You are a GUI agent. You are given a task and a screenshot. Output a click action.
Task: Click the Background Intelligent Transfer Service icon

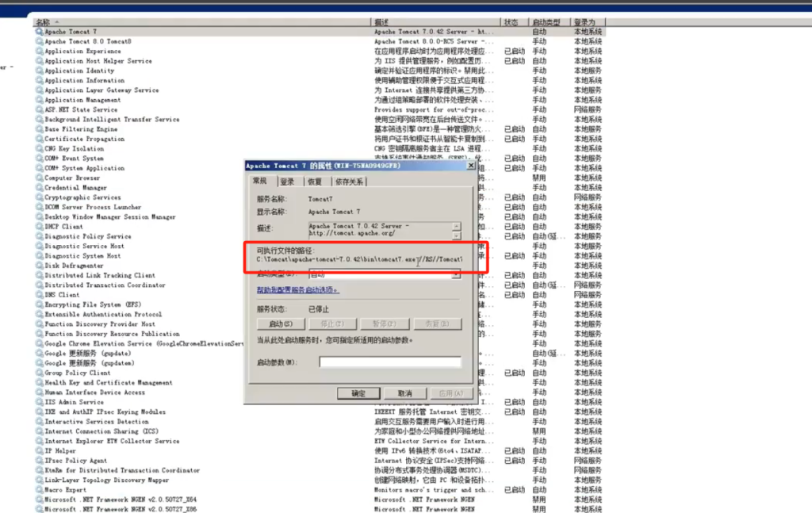(x=40, y=120)
